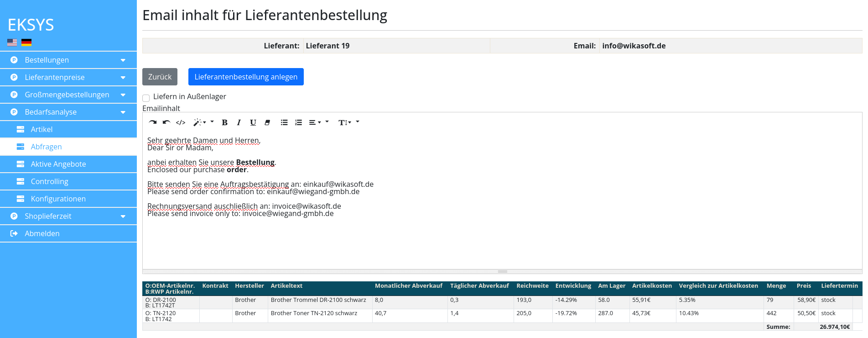The image size is (868, 338).
Task: Open the text size/line height dropdown
Action: [x=345, y=122]
